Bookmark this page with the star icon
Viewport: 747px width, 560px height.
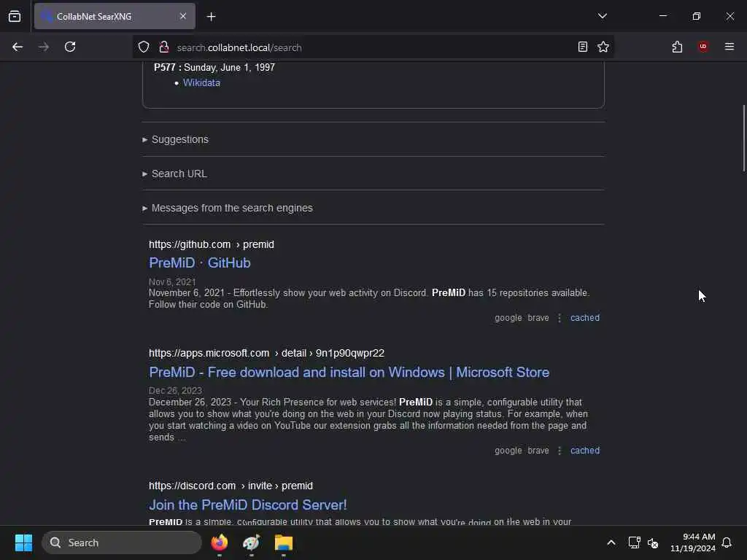click(603, 47)
